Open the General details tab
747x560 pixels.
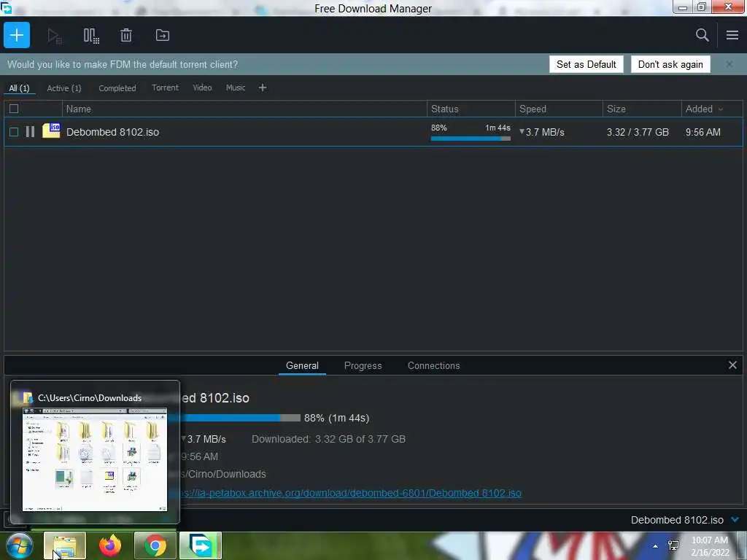302,366
